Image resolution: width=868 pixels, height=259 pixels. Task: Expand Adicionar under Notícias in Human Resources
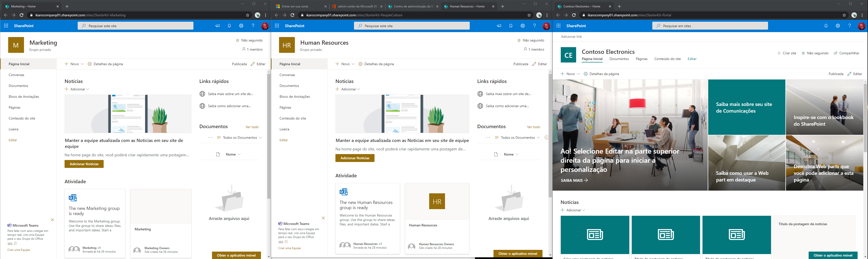pos(348,89)
